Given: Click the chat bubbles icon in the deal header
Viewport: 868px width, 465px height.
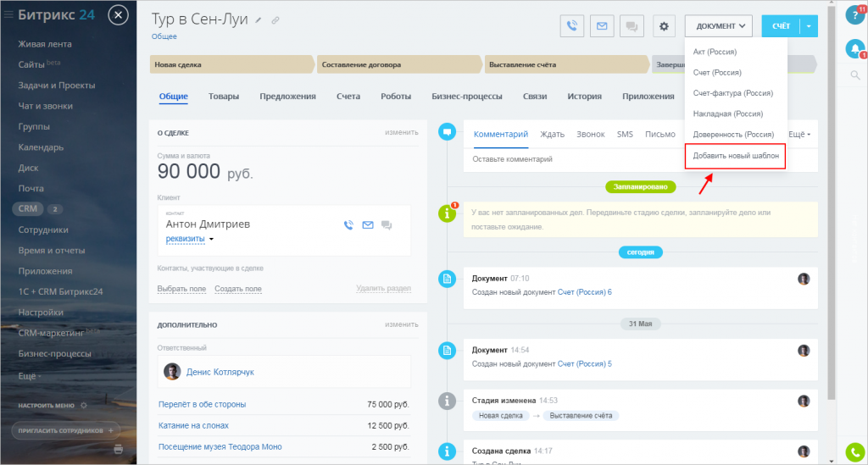Looking at the screenshot, I should point(632,26).
